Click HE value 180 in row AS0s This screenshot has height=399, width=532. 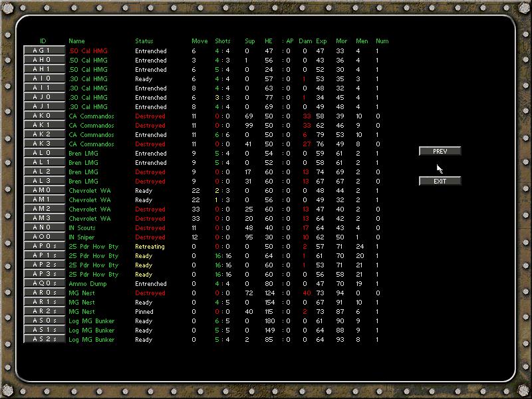pos(269,321)
